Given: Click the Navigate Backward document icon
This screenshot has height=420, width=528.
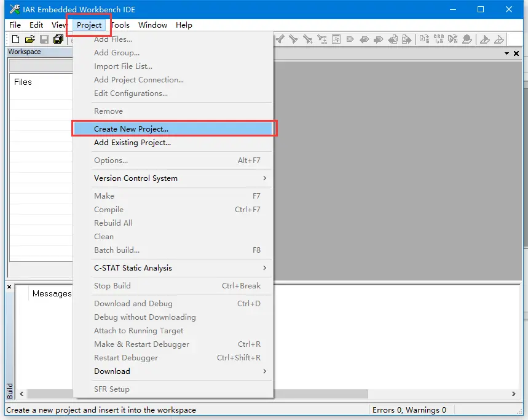Looking at the screenshot, I should tap(393, 39).
